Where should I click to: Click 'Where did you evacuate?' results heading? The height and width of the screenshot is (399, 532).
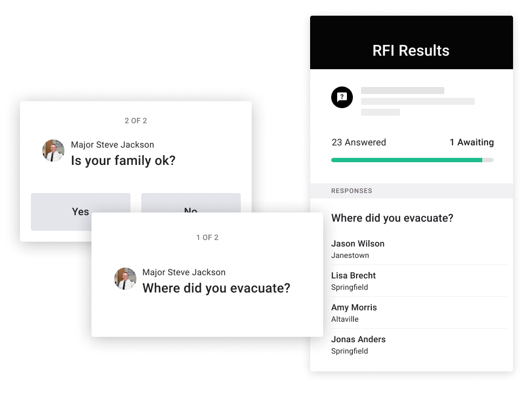pos(392,218)
